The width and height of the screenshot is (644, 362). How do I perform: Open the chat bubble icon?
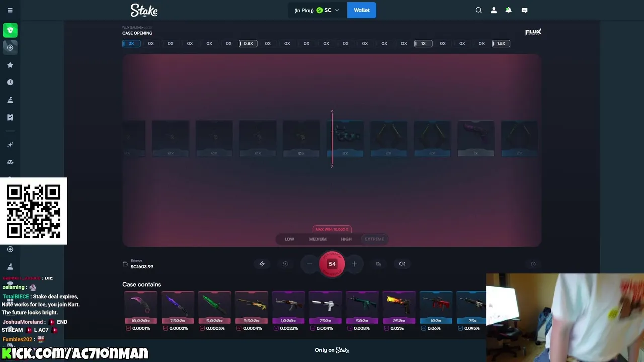pos(524,10)
